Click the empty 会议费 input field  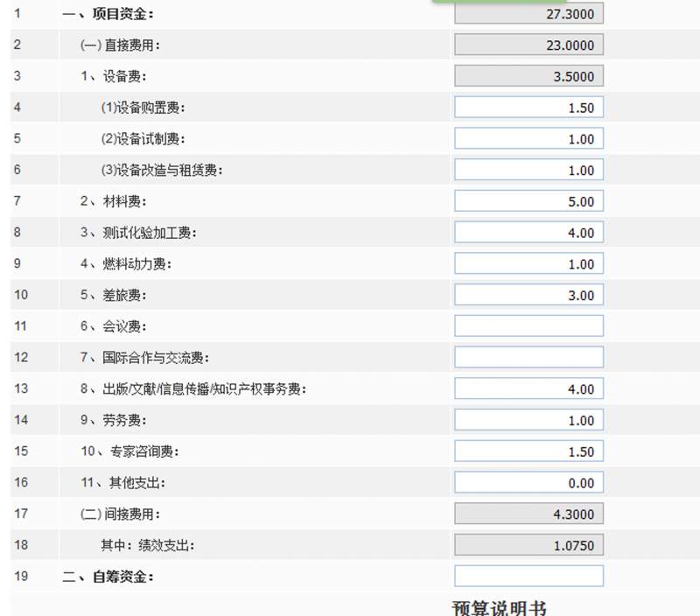pos(529,325)
